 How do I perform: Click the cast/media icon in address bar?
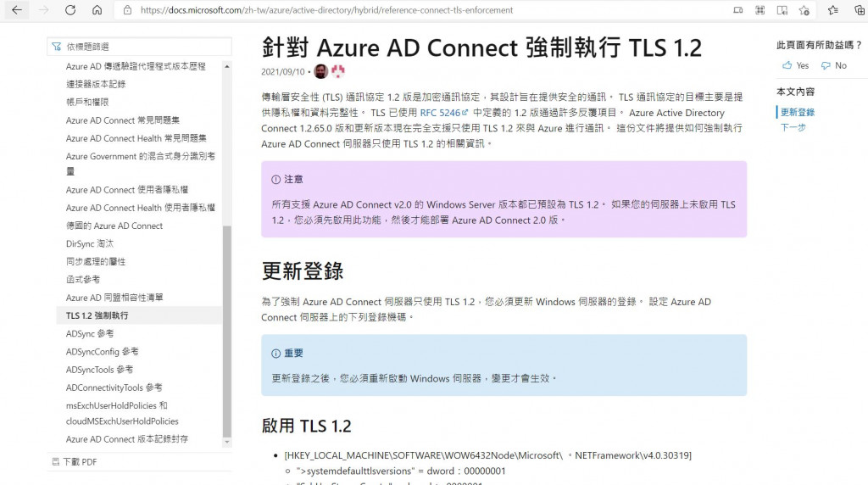[738, 10]
